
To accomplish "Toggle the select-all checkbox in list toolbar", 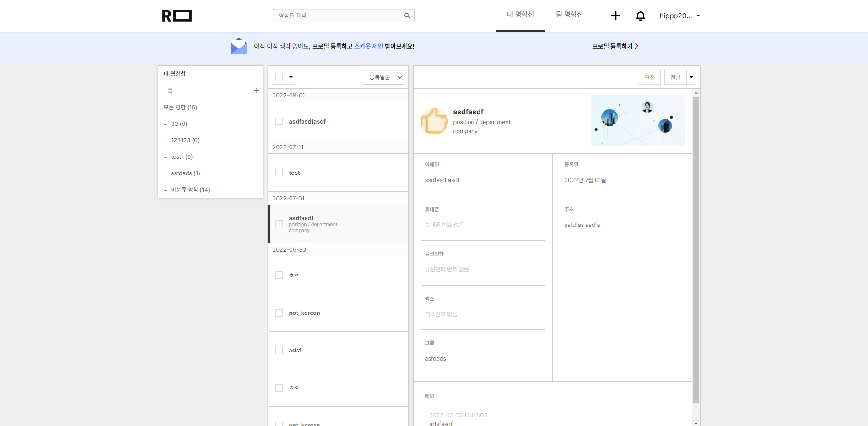I will tap(279, 77).
